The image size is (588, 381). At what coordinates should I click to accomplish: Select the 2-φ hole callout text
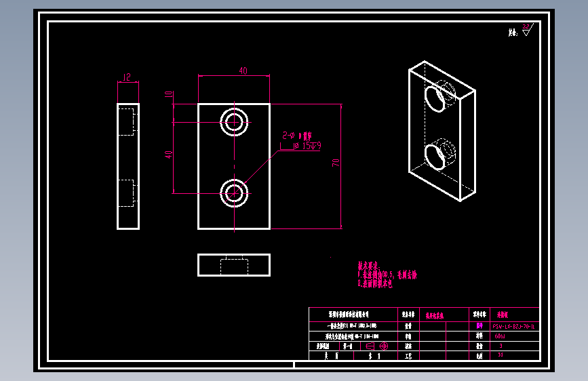pyautogui.click(x=297, y=136)
